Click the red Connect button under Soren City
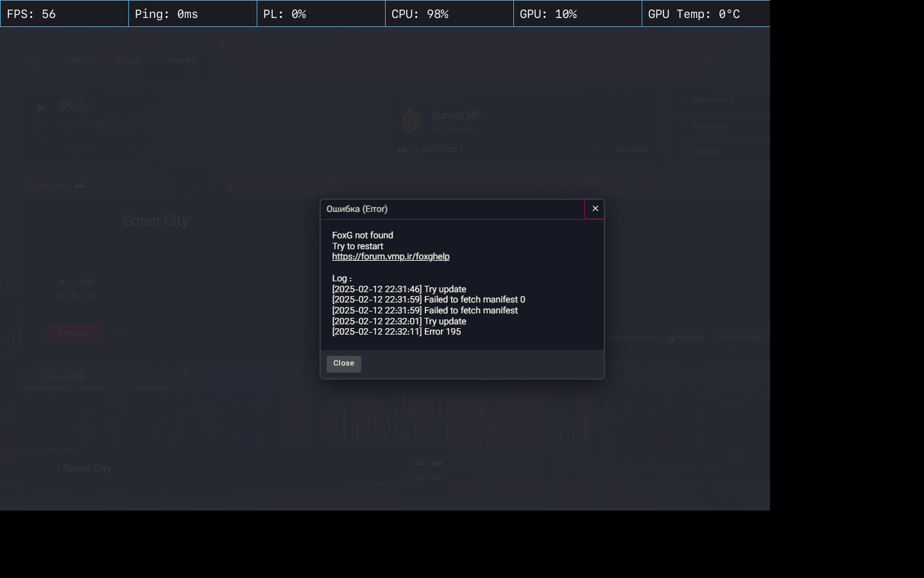The image size is (924, 578). 74,333
